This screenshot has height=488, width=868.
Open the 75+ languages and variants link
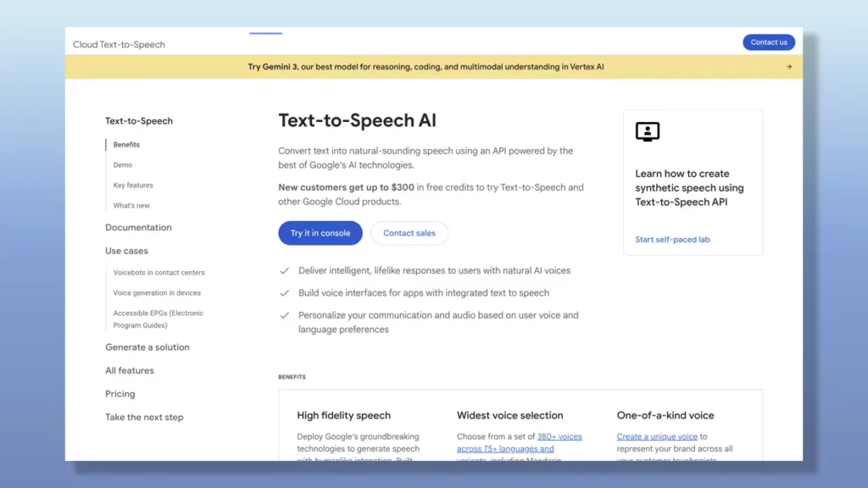point(508,448)
